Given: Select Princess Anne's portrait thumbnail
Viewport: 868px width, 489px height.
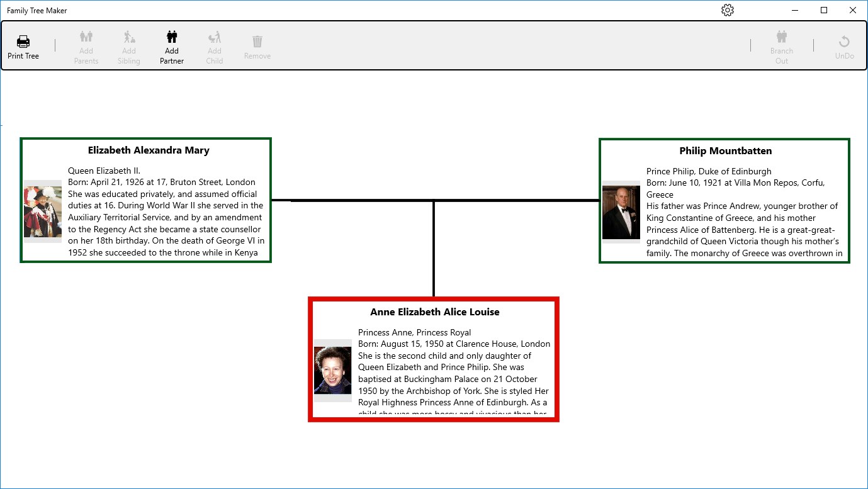Looking at the screenshot, I should pyautogui.click(x=333, y=371).
